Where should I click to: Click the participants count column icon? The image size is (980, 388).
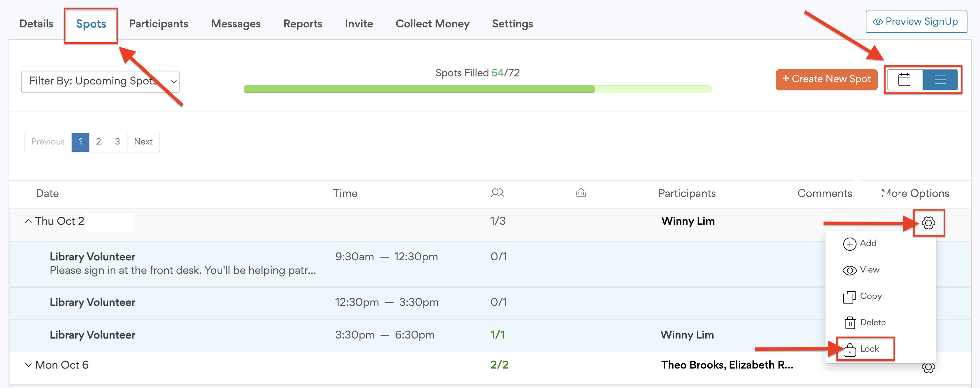tap(497, 193)
